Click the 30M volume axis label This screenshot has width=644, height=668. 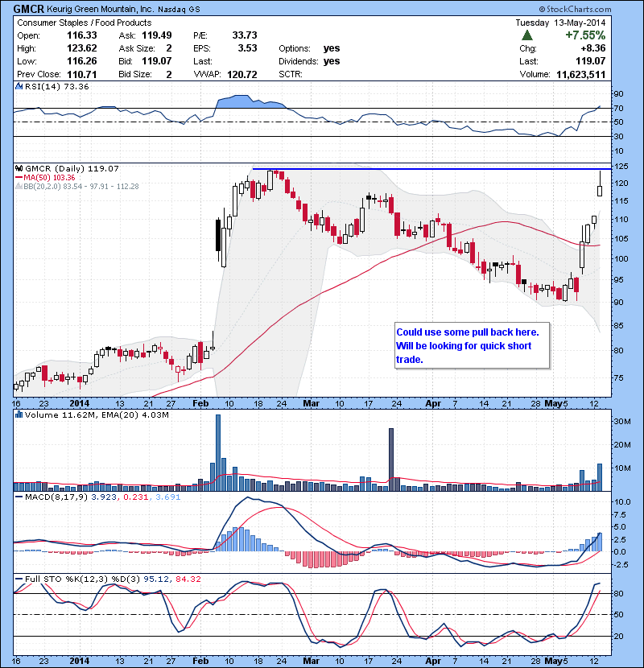[x=622, y=422]
